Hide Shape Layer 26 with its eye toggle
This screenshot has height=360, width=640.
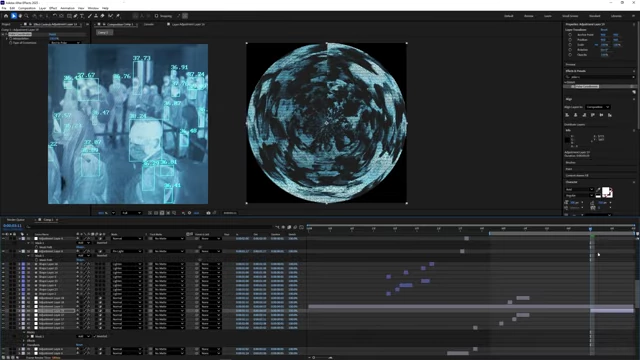click(4, 264)
